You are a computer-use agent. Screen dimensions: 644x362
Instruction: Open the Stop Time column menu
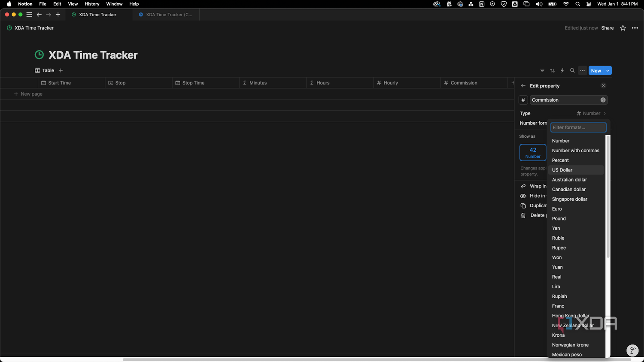[206, 83]
